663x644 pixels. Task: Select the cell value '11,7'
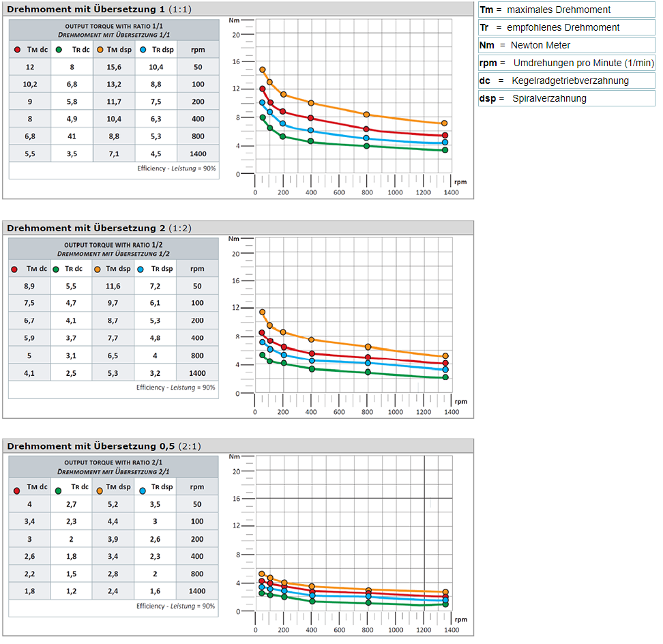click(x=114, y=102)
